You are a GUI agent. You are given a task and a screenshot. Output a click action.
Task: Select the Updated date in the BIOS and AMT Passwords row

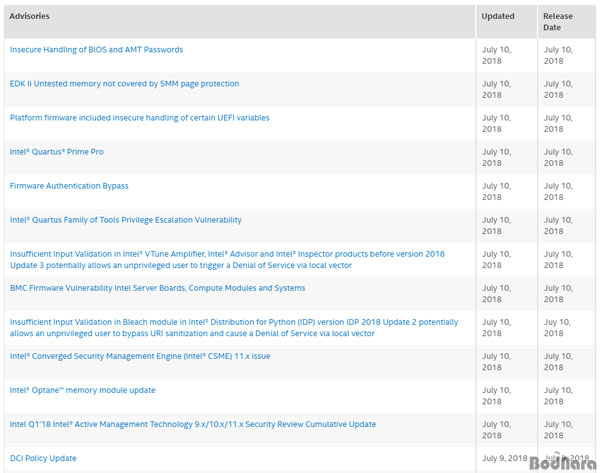coord(497,55)
